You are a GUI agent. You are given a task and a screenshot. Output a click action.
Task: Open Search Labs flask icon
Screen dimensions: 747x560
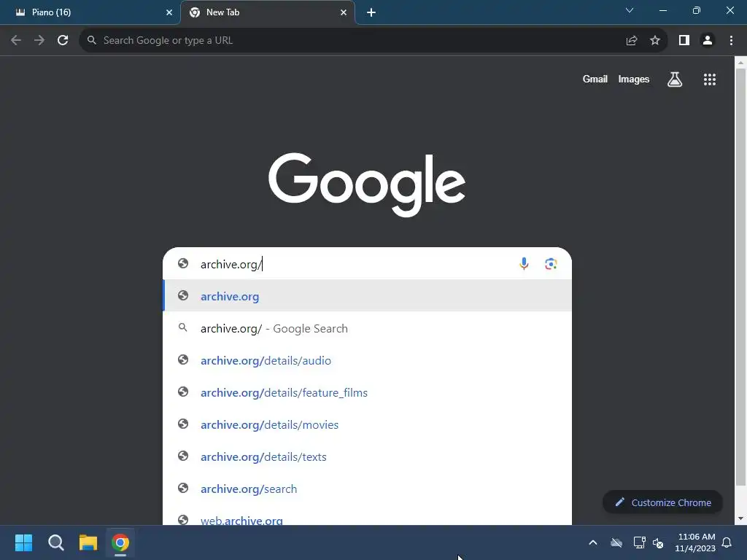675,79
